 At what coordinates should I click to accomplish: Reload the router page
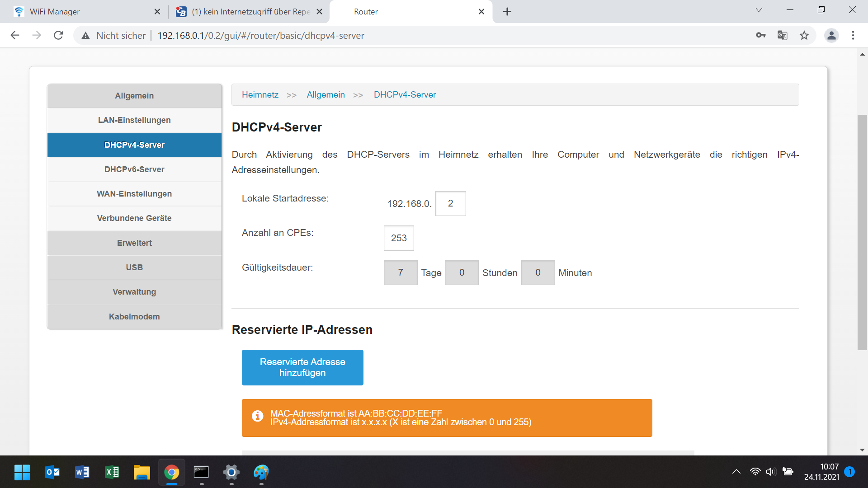(58, 35)
